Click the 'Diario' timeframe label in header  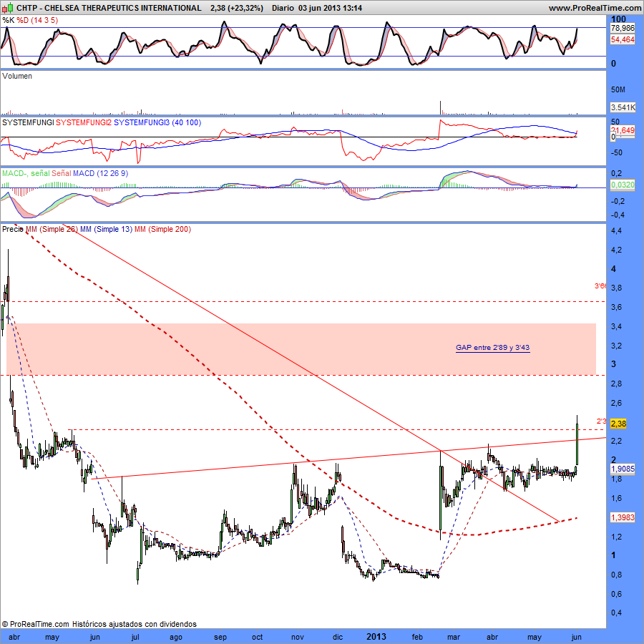click(x=283, y=8)
